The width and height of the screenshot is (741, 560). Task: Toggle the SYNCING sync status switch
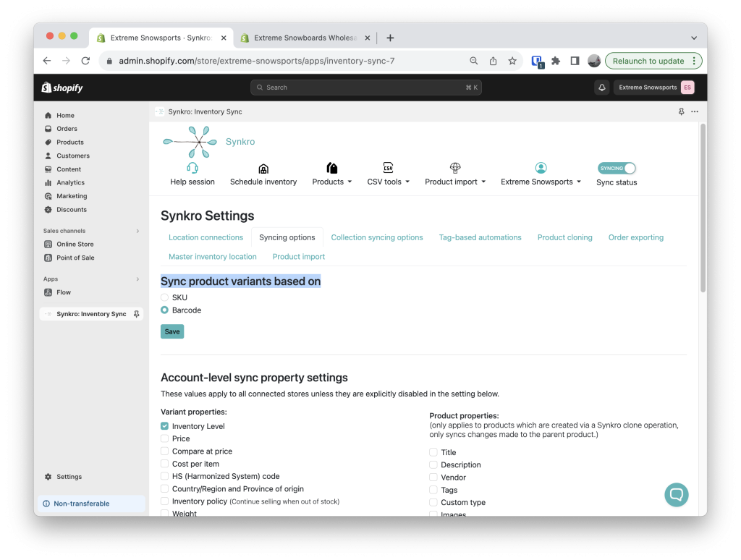(x=617, y=169)
